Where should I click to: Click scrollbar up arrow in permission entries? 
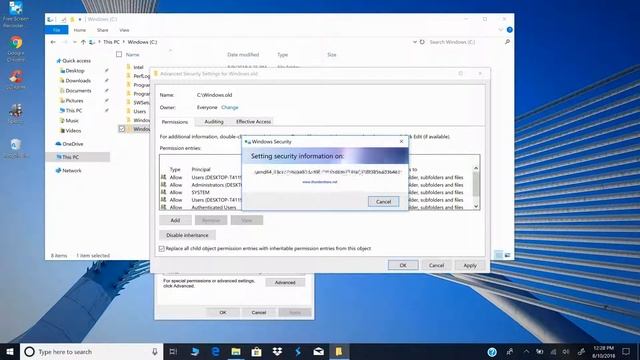476,168
